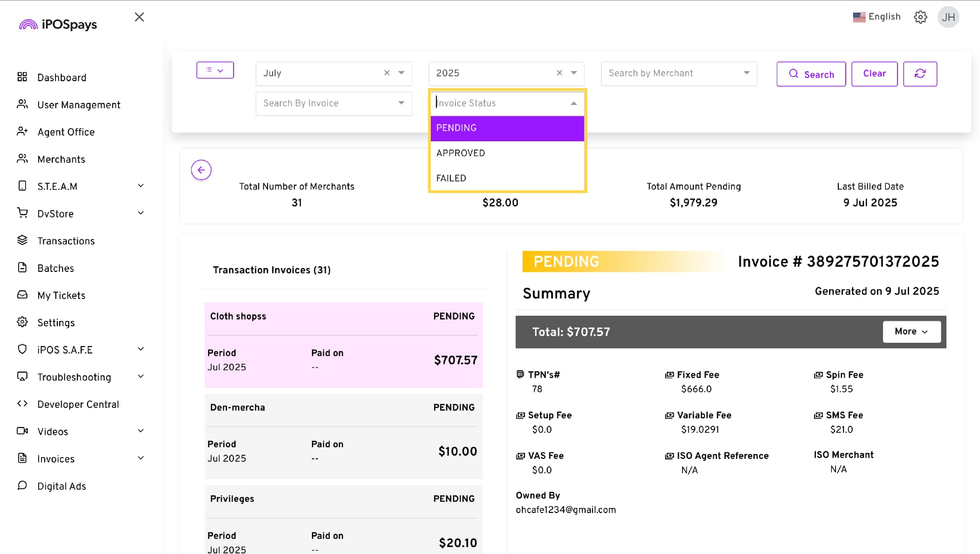Click the Search button
Screen dimensions: 980x554
(x=811, y=74)
